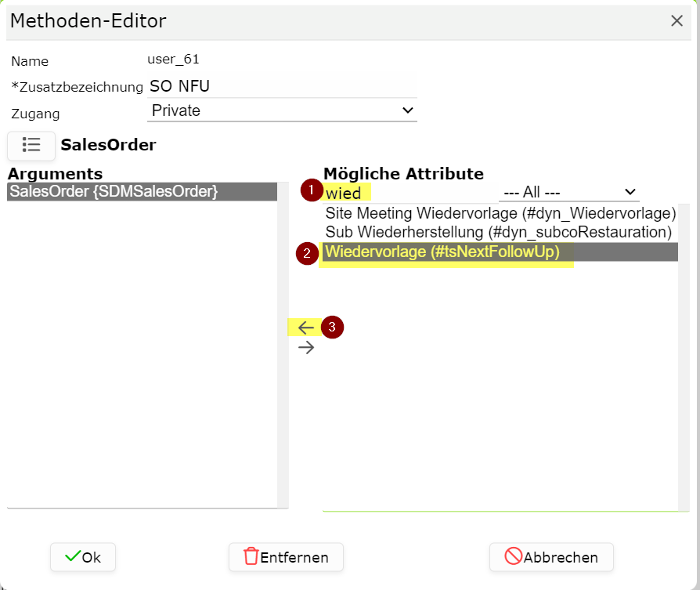The image size is (700, 590).
Task: Open the Zugang Private dropdown
Action: 282,110
